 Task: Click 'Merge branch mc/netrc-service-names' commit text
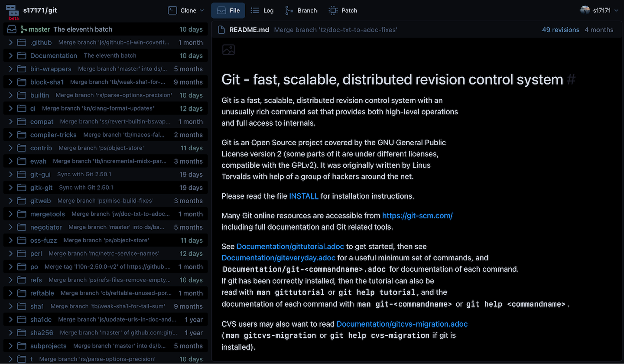(x=104, y=253)
